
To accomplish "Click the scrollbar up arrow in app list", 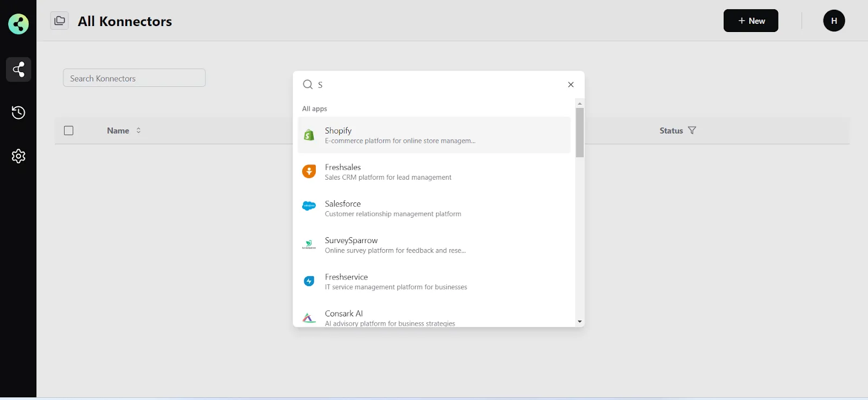I will click(580, 103).
